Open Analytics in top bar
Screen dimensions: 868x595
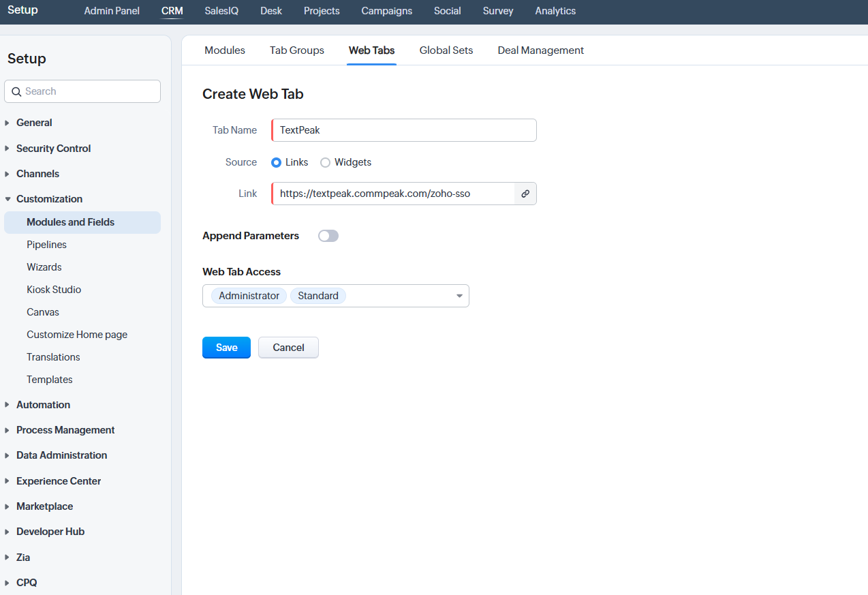click(x=555, y=11)
